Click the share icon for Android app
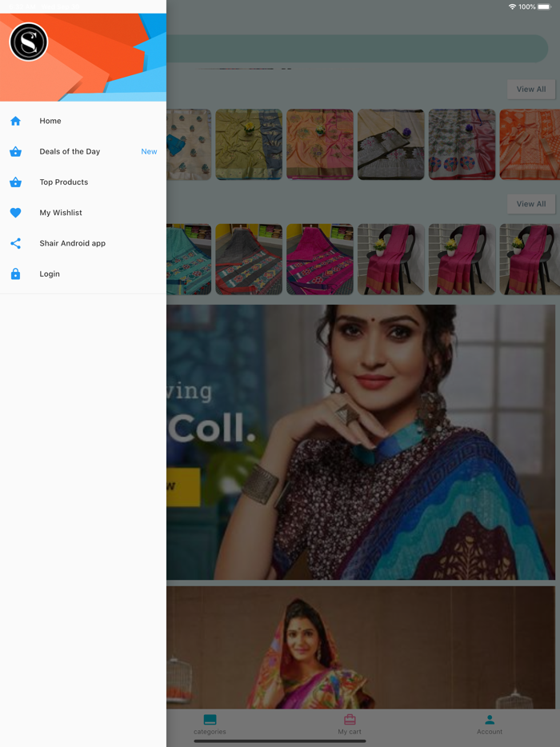The width and height of the screenshot is (560, 747). pos(15,243)
